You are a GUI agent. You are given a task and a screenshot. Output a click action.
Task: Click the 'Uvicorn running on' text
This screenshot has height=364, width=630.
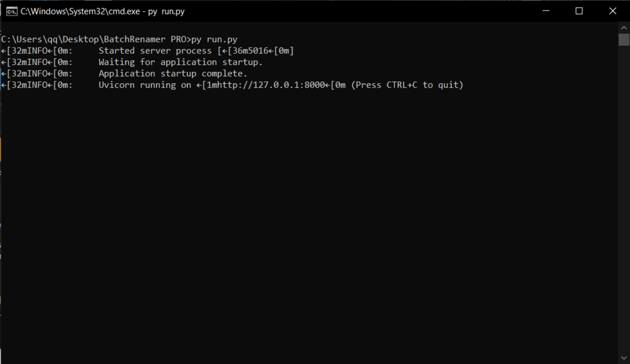[x=145, y=85]
